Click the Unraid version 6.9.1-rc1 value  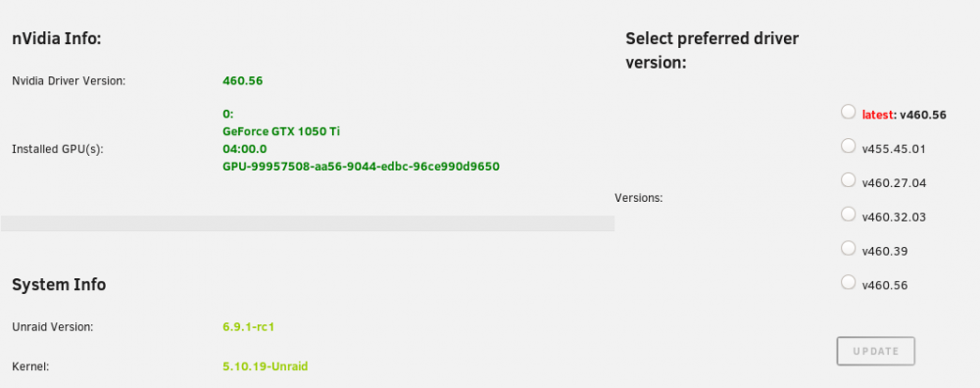pyautogui.click(x=248, y=327)
